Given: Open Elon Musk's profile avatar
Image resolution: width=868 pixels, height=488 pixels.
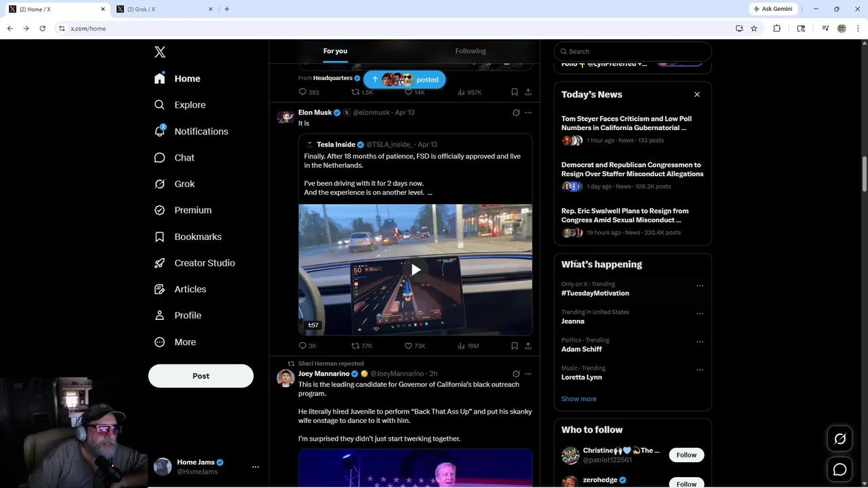Looking at the screenshot, I should [285, 117].
